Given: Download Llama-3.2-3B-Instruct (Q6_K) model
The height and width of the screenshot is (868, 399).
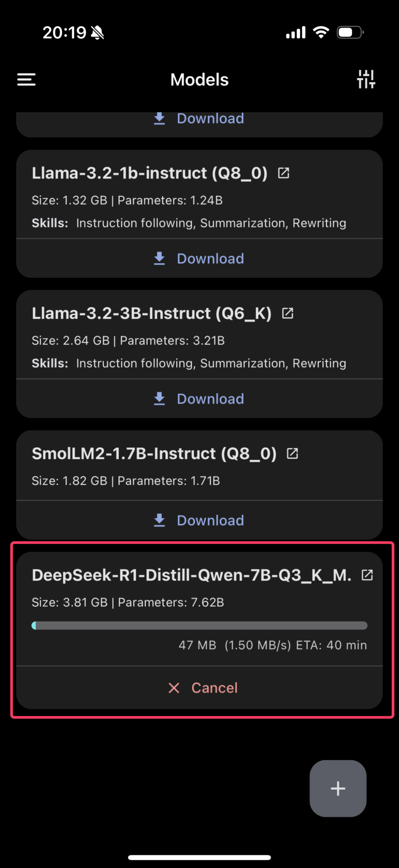Looking at the screenshot, I should coord(199,399).
